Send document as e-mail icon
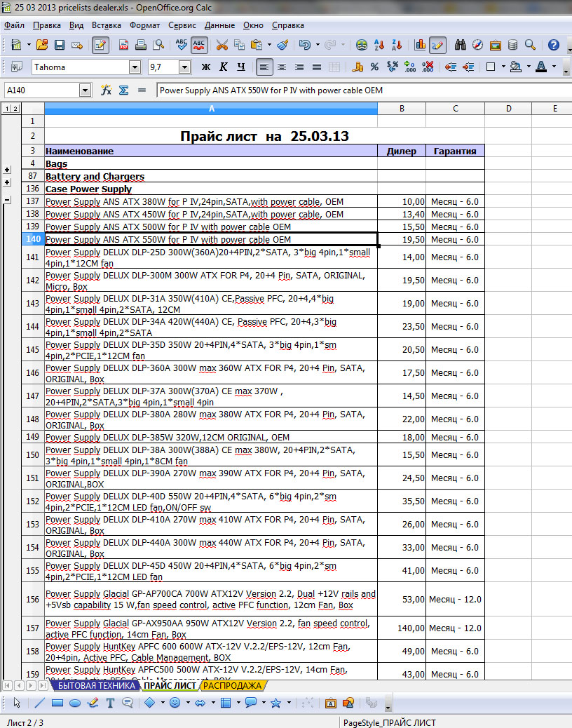The width and height of the screenshot is (572, 728). pos(77,45)
